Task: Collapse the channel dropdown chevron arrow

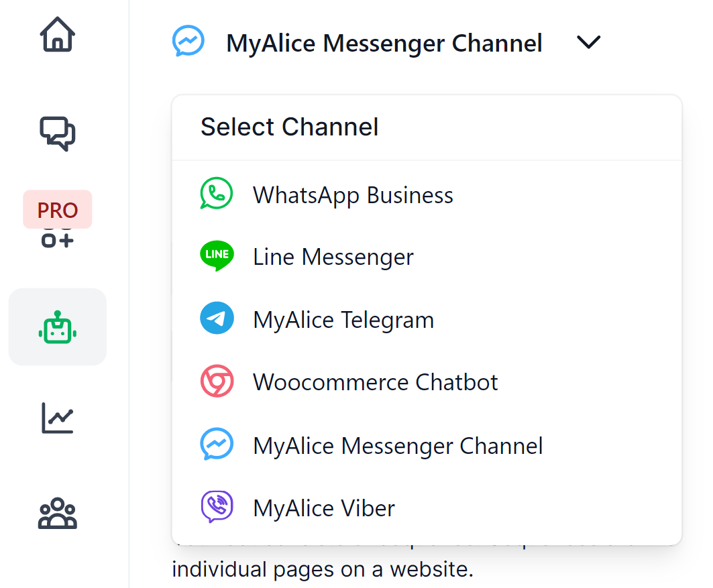Action: [x=588, y=43]
